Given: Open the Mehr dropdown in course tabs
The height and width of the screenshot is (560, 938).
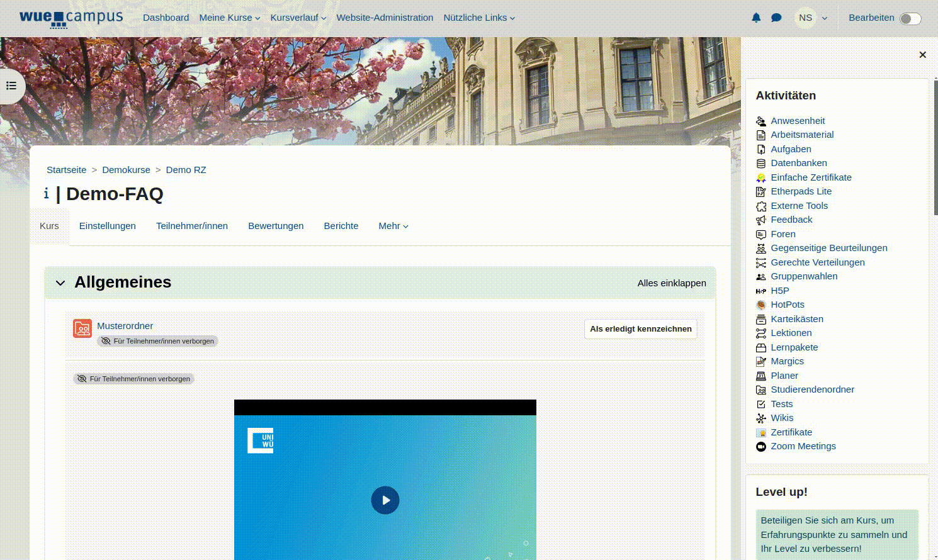Looking at the screenshot, I should [x=393, y=226].
